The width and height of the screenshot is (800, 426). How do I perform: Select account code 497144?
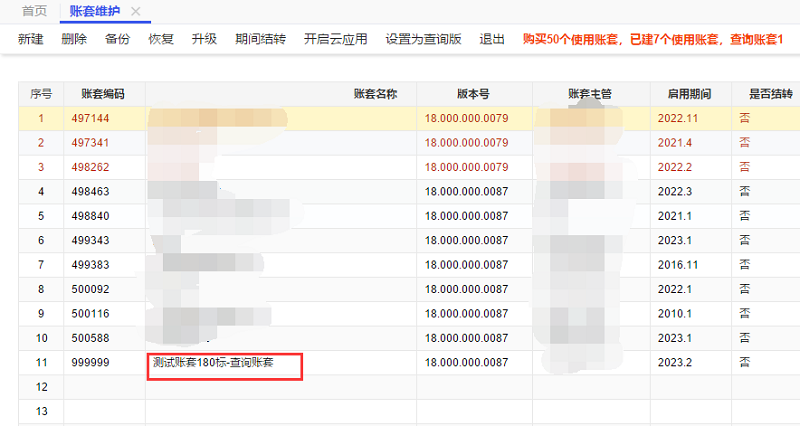click(x=90, y=118)
